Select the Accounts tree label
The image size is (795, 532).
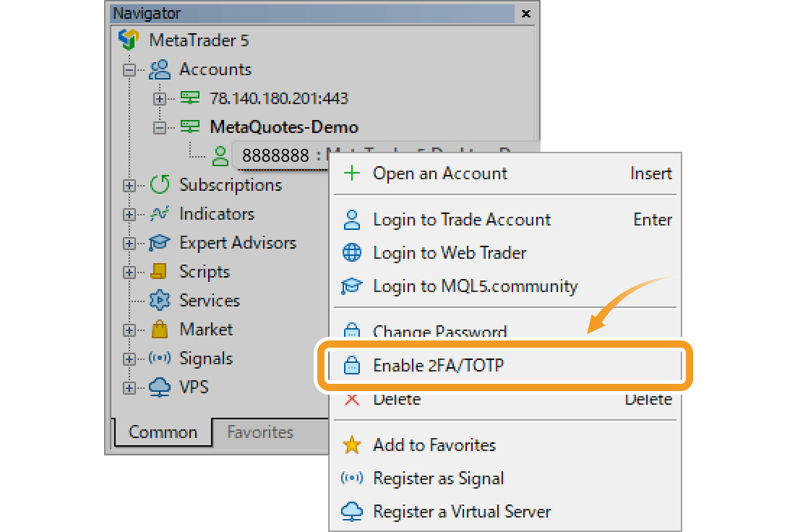pos(215,69)
